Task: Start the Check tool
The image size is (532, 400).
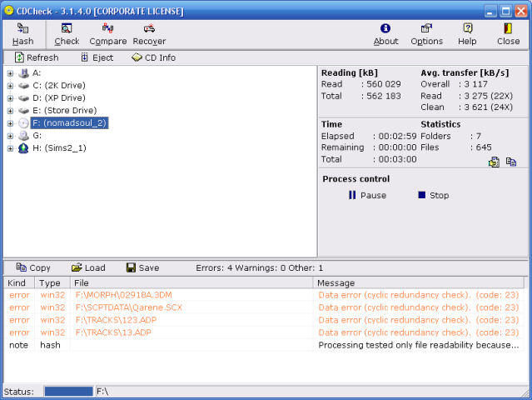Action: (67, 34)
